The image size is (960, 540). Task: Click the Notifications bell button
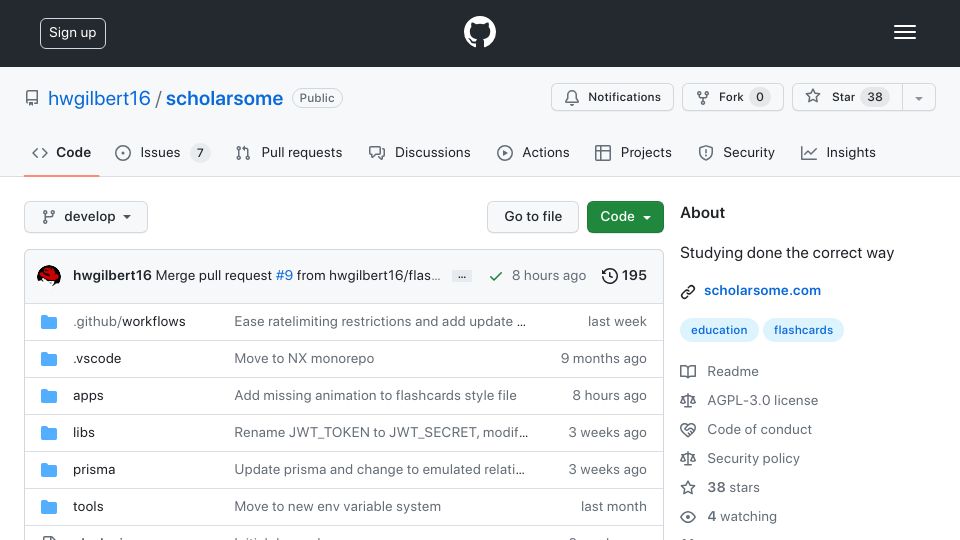pyautogui.click(x=612, y=97)
